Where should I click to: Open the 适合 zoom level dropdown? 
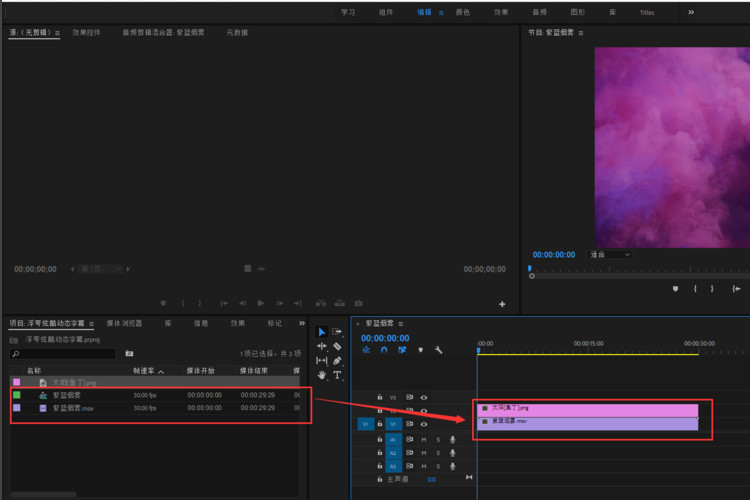[x=611, y=254]
